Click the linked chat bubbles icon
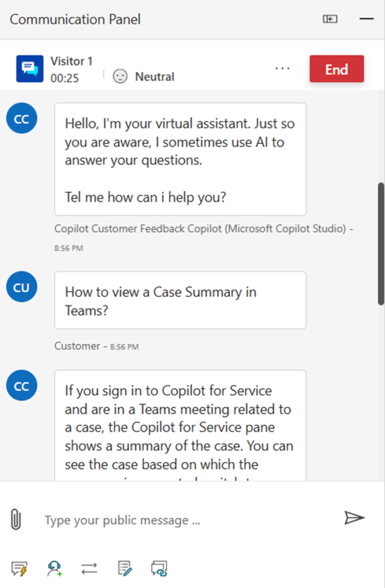This screenshot has width=385, height=588. pos(158,568)
